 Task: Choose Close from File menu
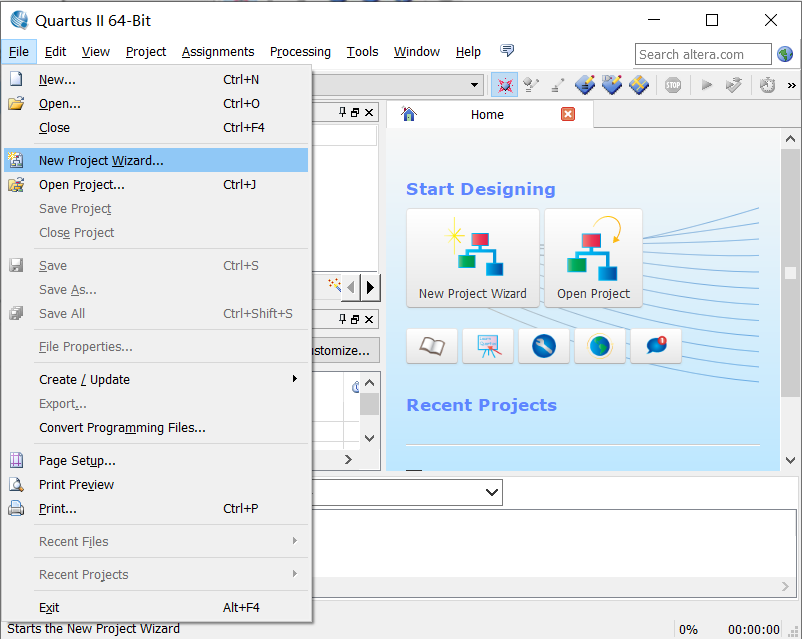(x=156, y=127)
